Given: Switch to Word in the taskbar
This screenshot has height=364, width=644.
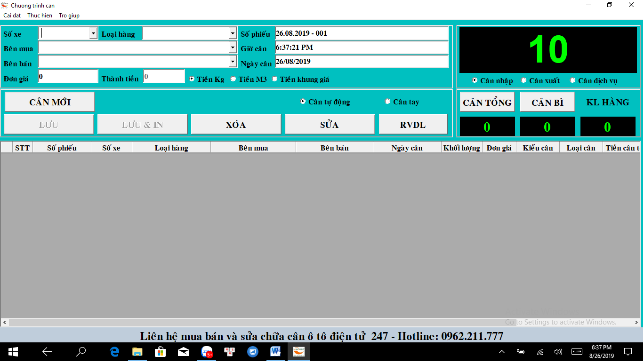Looking at the screenshot, I should [275, 352].
